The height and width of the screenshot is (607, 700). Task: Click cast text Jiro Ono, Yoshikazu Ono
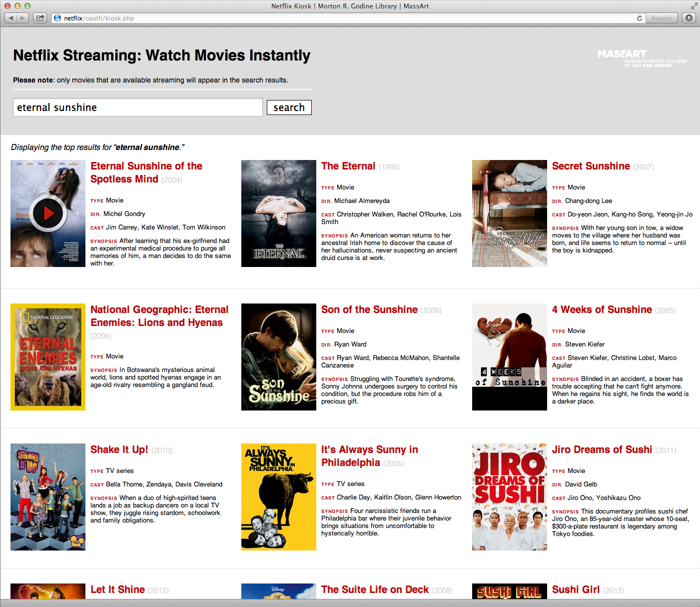[604, 498]
